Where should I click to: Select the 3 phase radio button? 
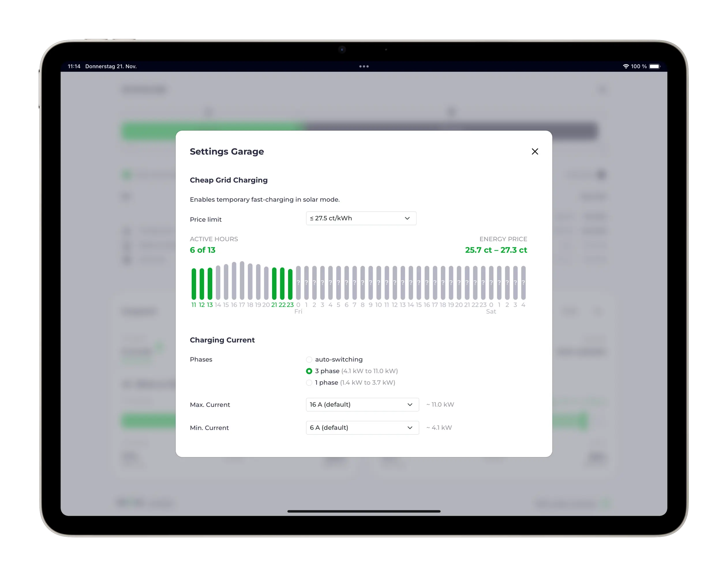[x=309, y=371]
